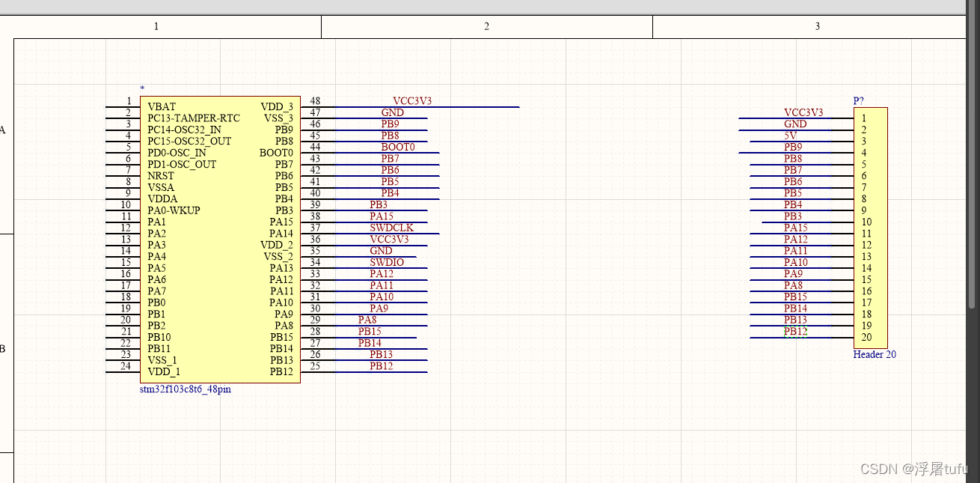Select the PD1-OSC_OUT pin name

click(x=182, y=165)
